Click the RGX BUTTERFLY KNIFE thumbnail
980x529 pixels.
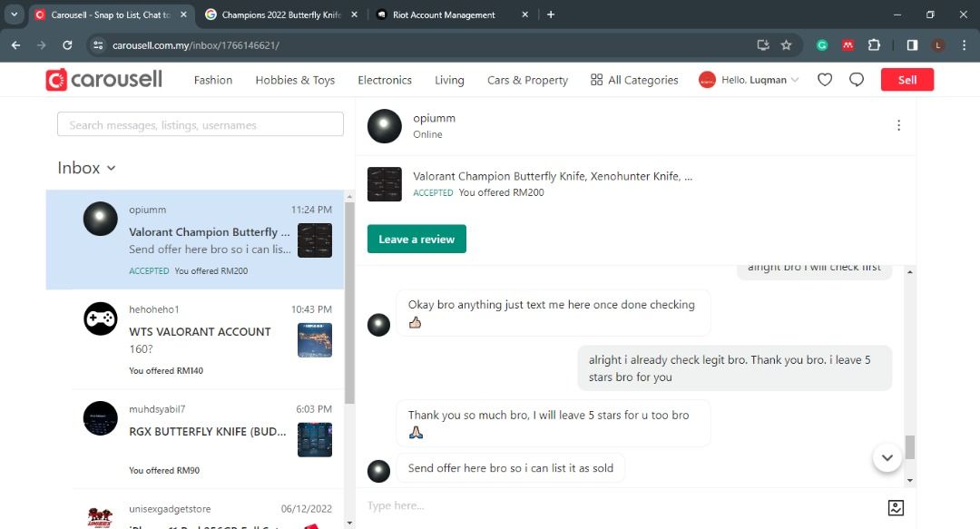(x=314, y=439)
